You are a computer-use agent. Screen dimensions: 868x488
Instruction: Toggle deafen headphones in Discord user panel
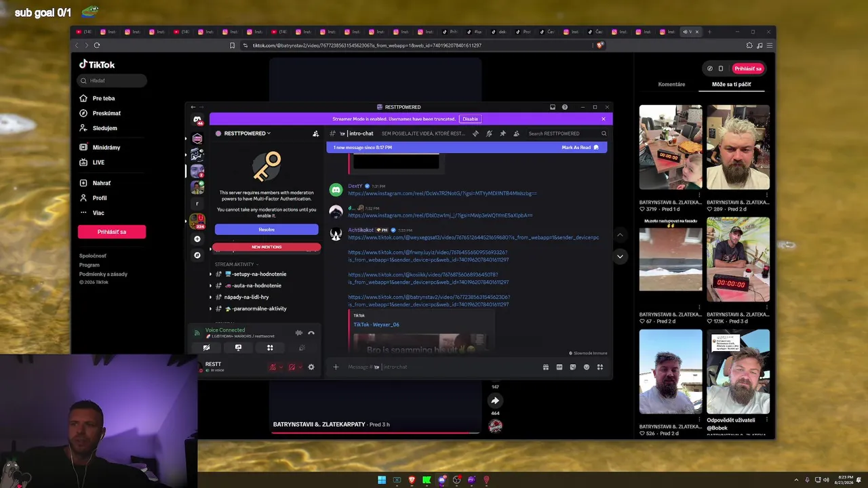(x=292, y=367)
